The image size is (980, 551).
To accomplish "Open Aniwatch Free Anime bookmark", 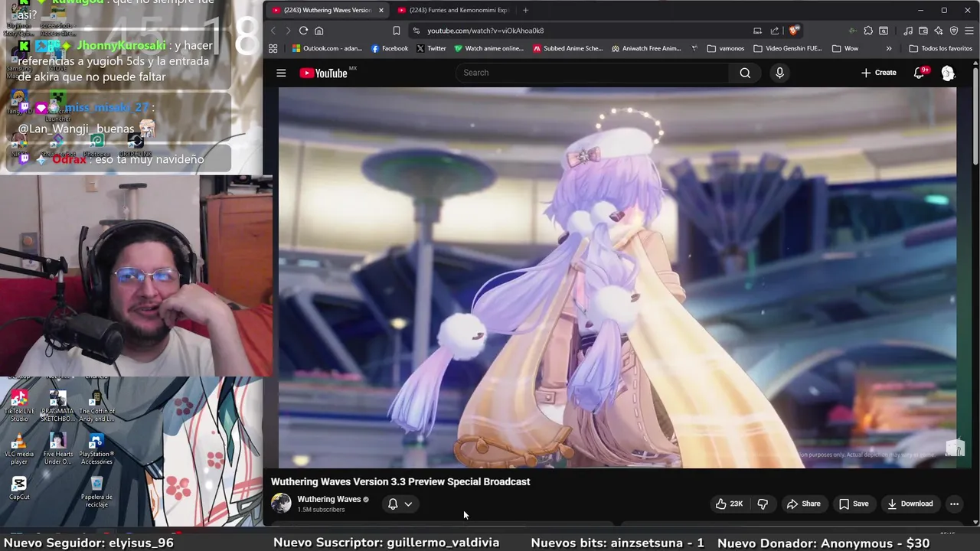I will click(646, 48).
